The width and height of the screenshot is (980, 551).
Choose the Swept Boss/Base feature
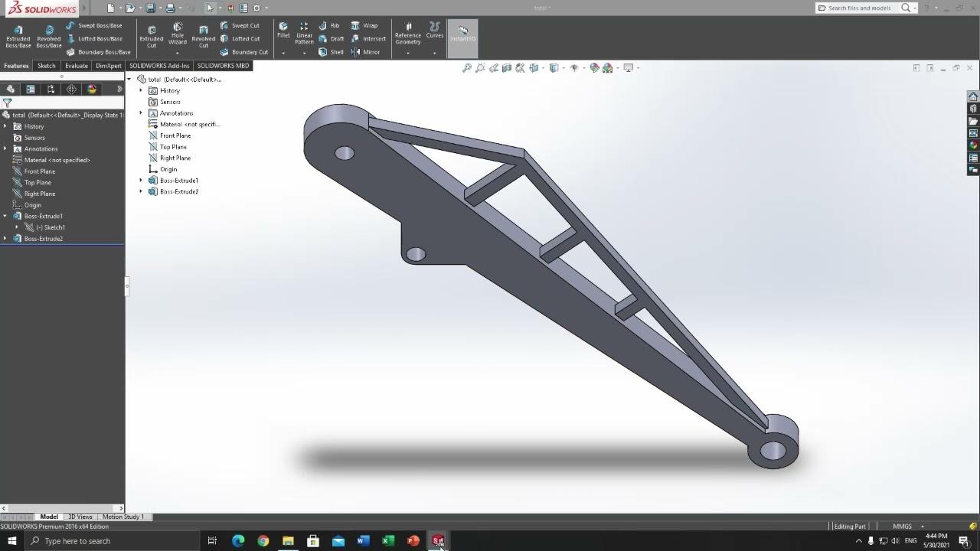94,25
